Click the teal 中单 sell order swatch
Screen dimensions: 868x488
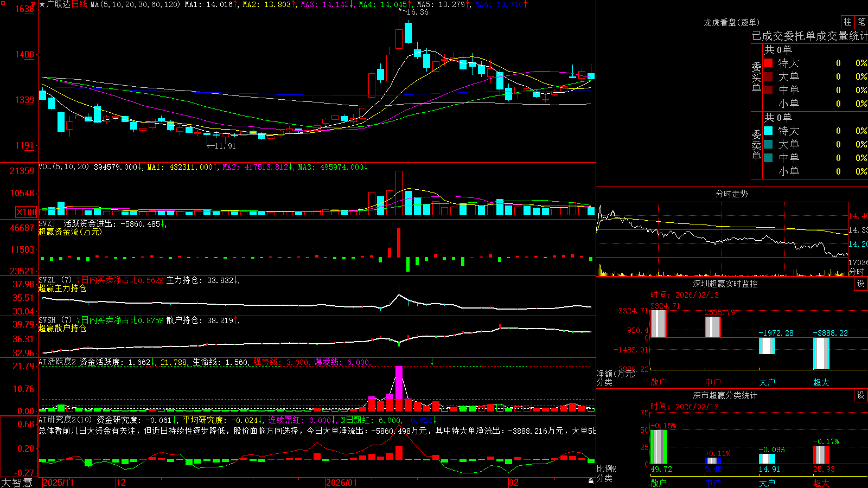pos(768,158)
